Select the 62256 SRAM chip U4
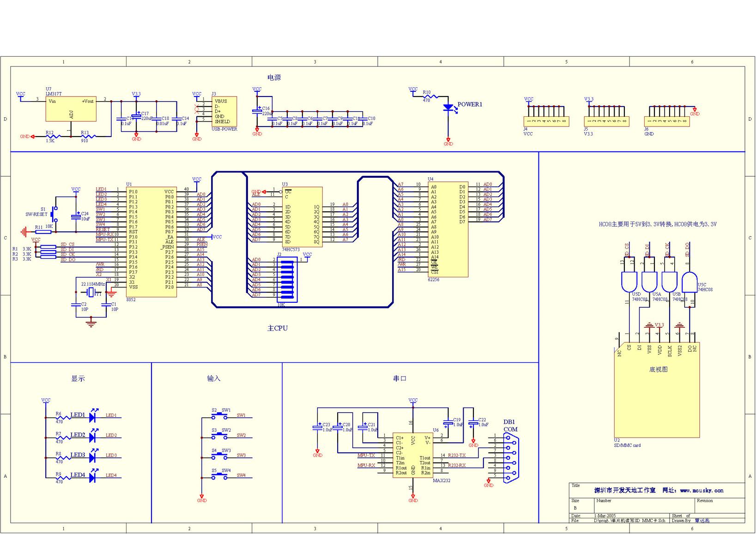This screenshot has width=756, height=534. 448,229
